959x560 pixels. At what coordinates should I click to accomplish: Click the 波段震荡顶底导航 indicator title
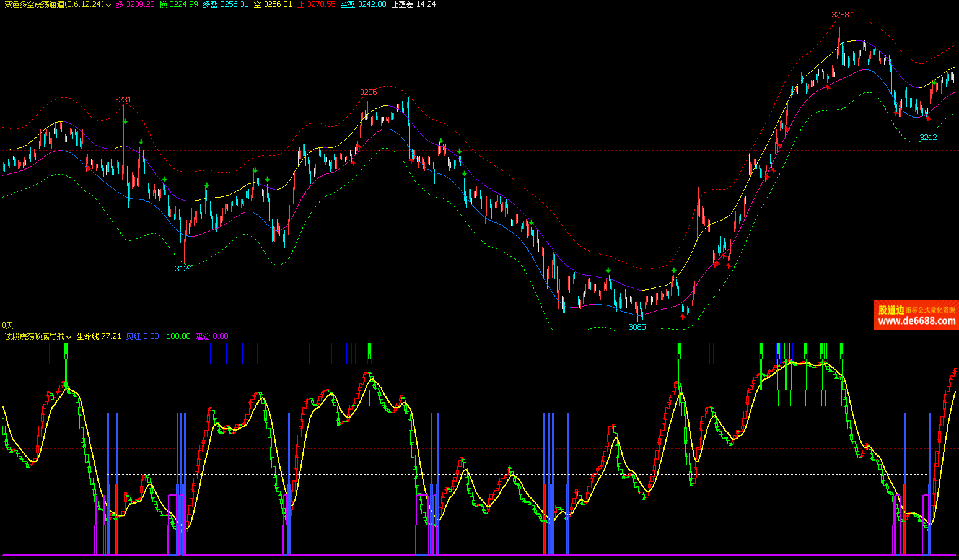[x=34, y=336]
